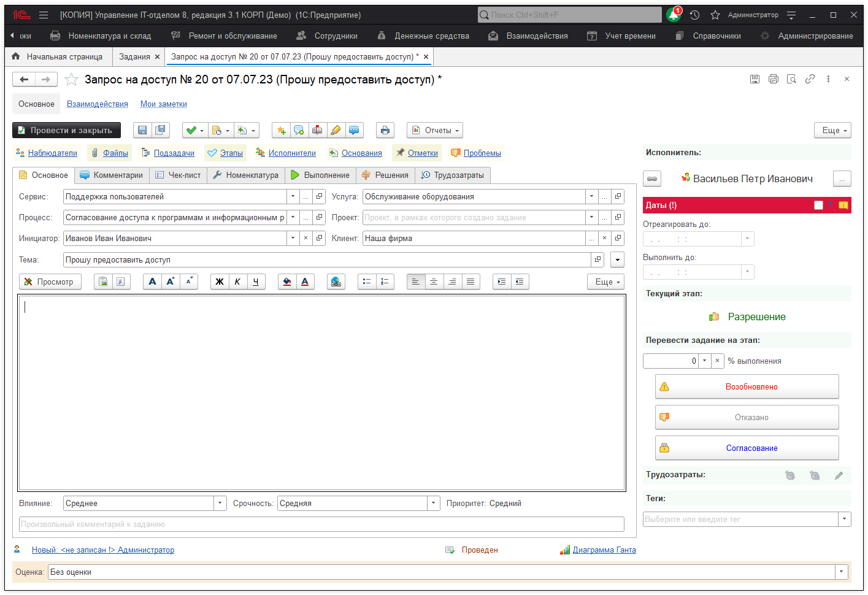The height and width of the screenshot is (595, 868).
Task: Expand the Отчеты menu button
Action: tap(435, 130)
